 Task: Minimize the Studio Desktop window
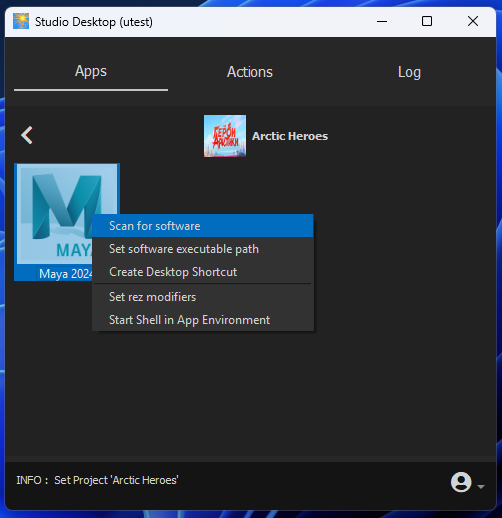pyautogui.click(x=382, y=21)
